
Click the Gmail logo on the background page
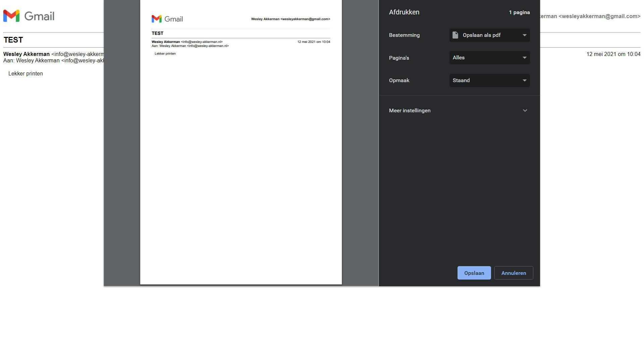click(x=29, y=16)
